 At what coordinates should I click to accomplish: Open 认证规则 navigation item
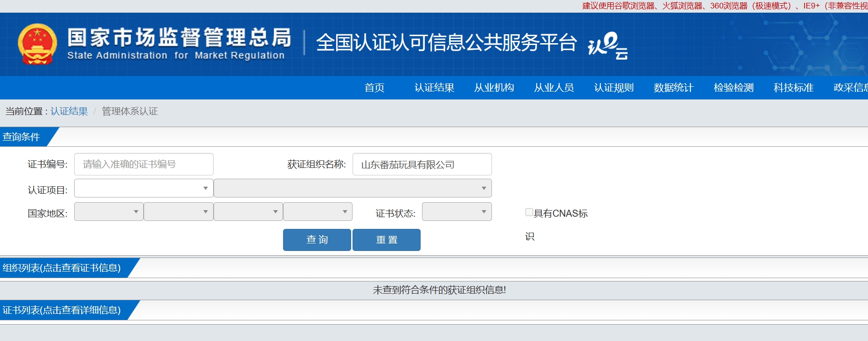click(614, 88)
